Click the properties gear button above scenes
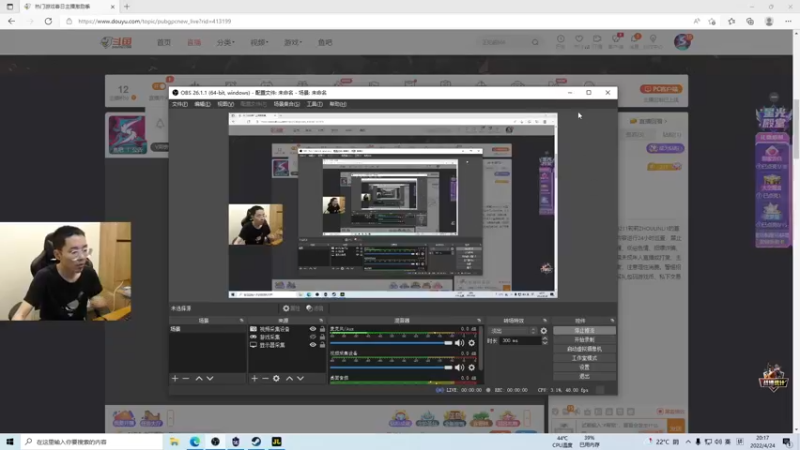 point(291,308)
